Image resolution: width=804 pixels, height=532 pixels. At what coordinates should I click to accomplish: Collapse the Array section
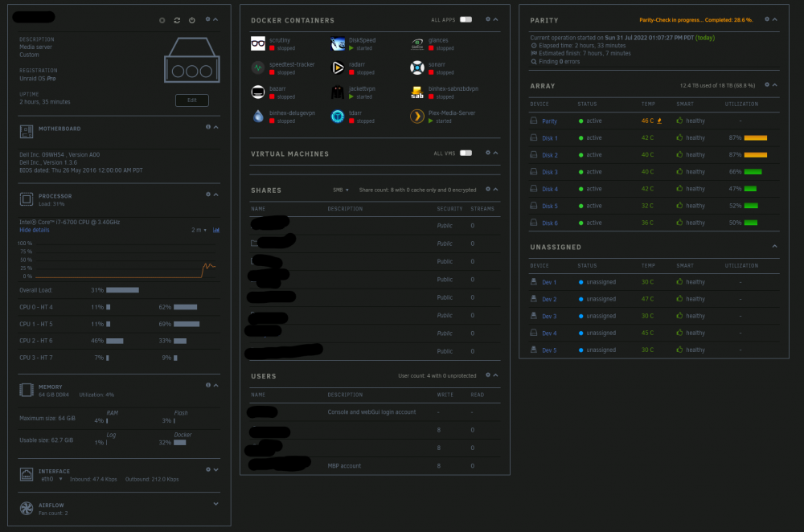(775, 85)
